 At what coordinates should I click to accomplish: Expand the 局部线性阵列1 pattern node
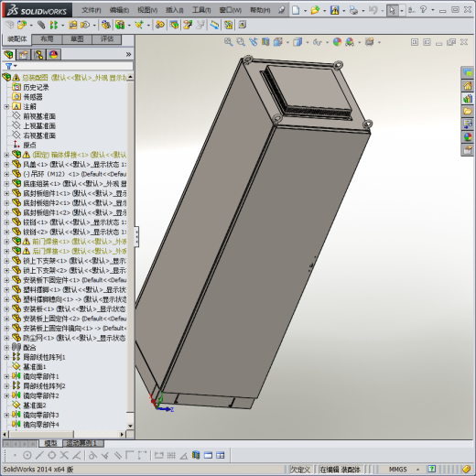6,357
